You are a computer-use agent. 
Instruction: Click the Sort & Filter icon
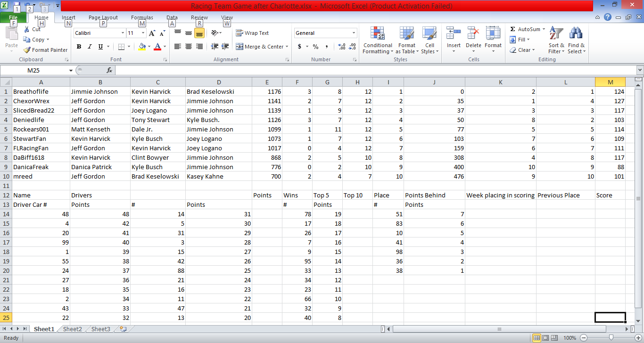coord(556,41)
